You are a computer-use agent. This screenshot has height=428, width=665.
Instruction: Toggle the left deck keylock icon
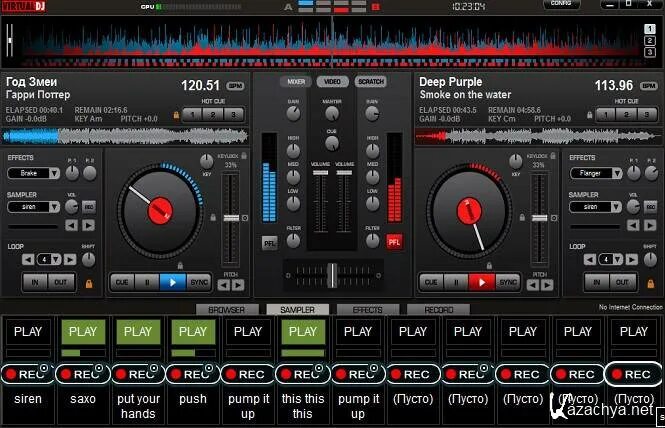click(x=244, y=156)
